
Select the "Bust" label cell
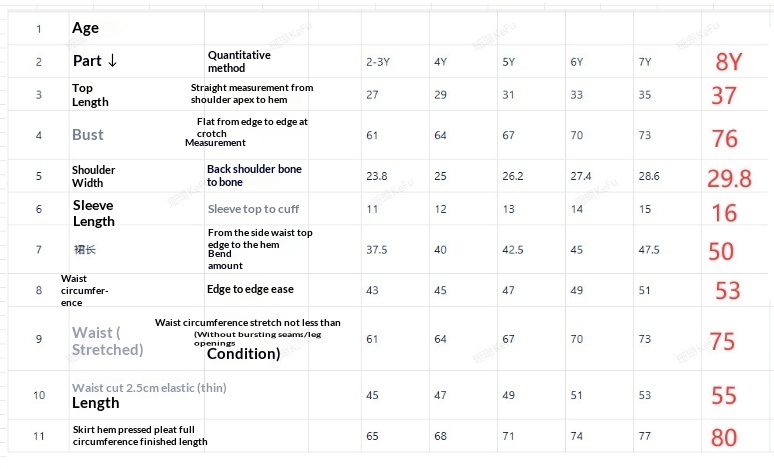pyautogui.click(x=88, y=135)
